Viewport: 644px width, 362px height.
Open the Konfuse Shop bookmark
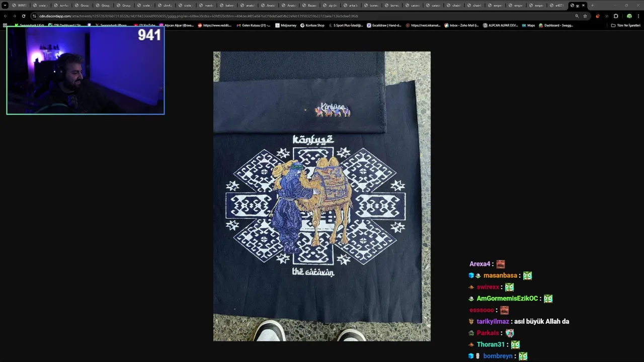coord(312,25)
